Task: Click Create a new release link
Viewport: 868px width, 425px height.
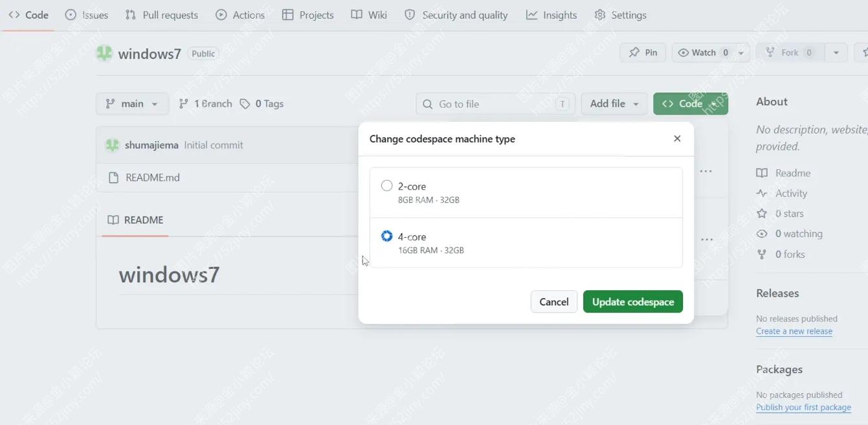Action: click(794, 331)
